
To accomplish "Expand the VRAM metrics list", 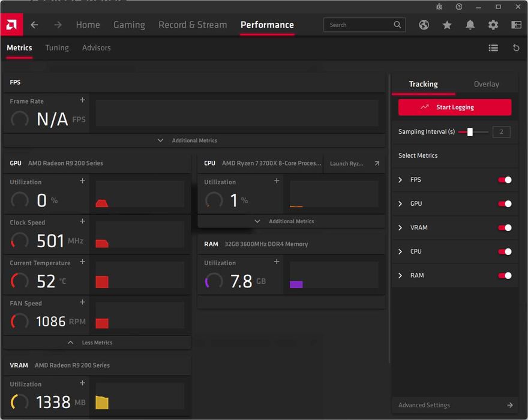I will (400, 227).
